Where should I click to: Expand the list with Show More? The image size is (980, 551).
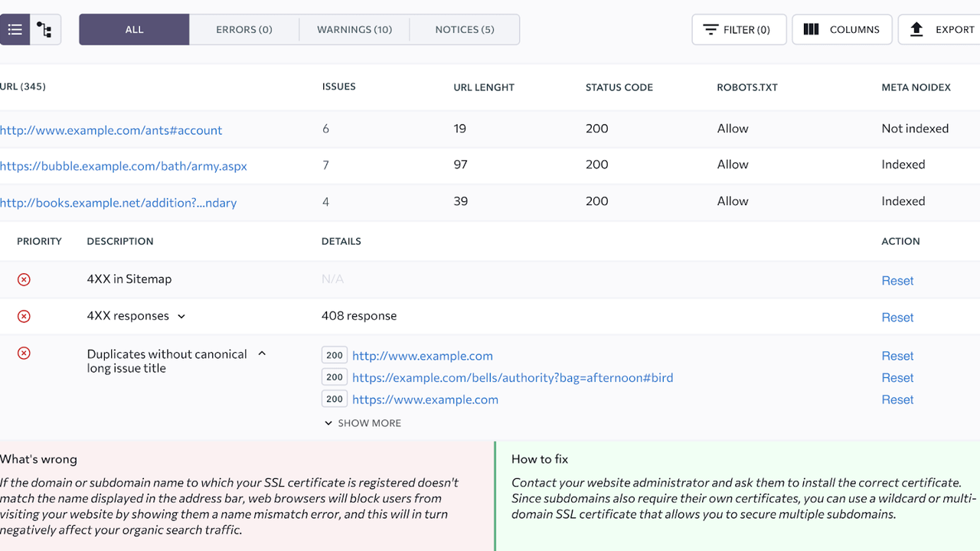[x=362, y=423]
